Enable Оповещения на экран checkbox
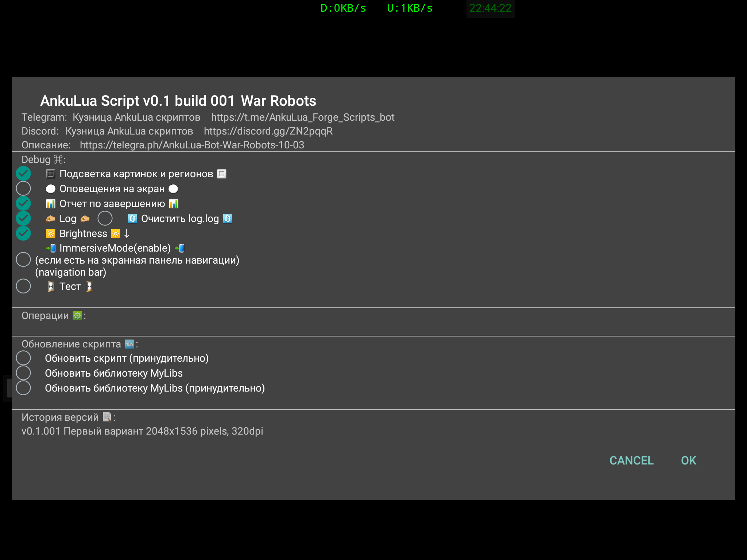This screenshot has height=560, width=747. (23, 188)
